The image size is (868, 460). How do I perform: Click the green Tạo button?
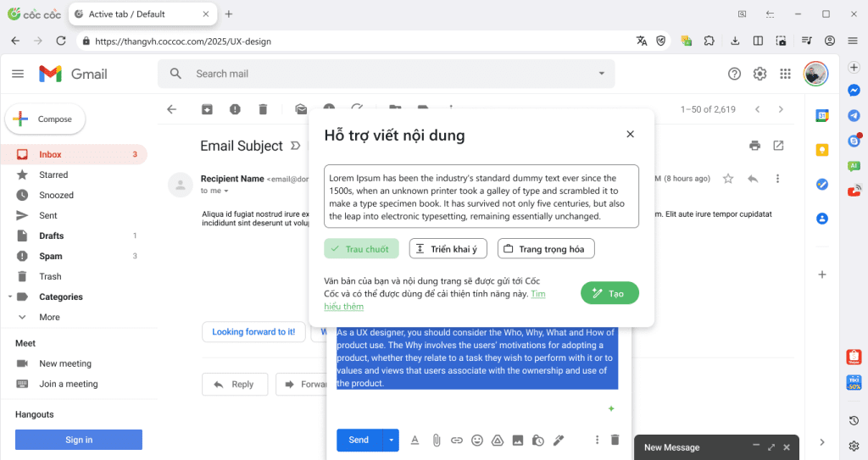609,293
